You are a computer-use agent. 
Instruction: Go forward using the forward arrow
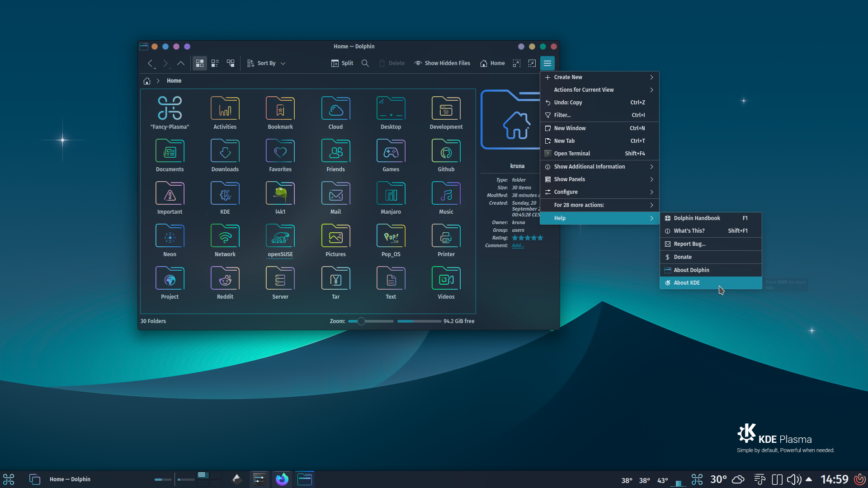coord(165,63)
